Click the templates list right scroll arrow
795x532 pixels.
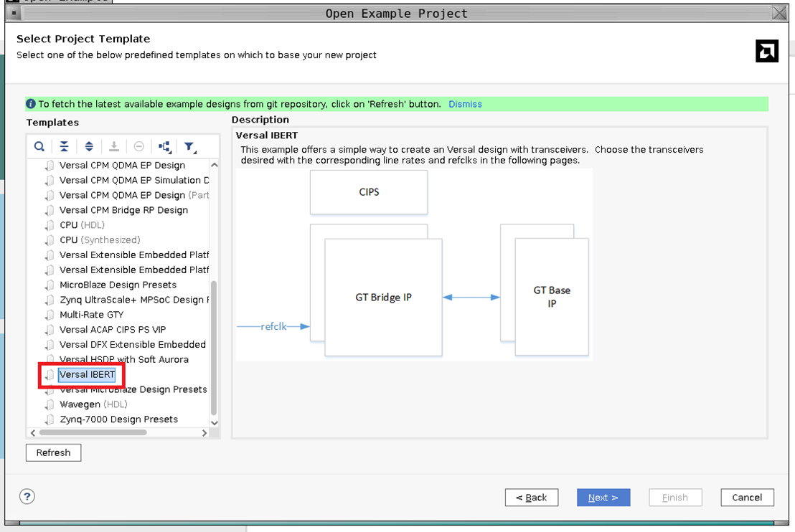pos(204,432)
